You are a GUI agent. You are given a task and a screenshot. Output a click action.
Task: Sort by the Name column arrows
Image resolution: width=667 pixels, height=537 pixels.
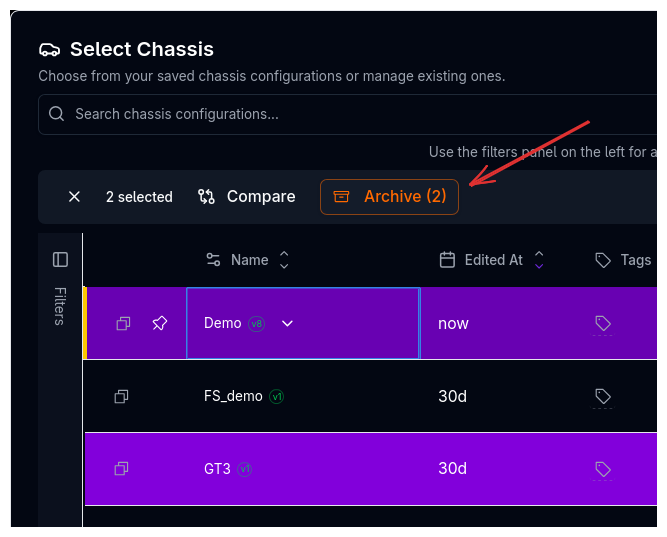pos(284,260)
